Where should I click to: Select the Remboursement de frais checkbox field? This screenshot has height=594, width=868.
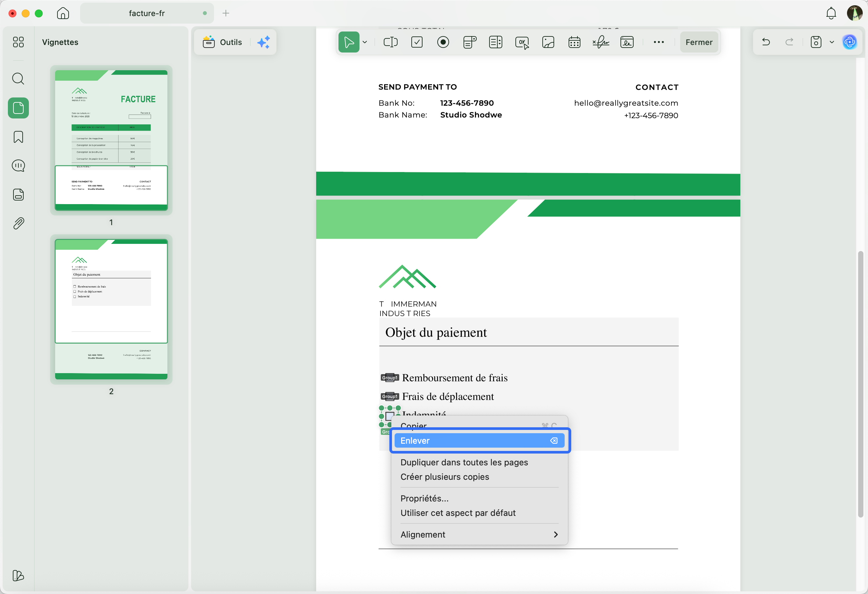click(390, 378)
